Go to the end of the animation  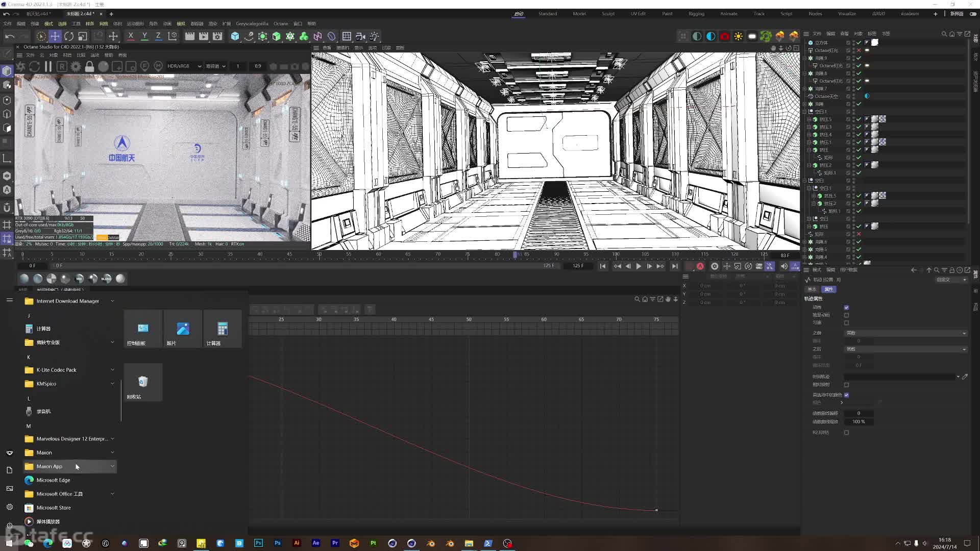[x=675, y=266]
